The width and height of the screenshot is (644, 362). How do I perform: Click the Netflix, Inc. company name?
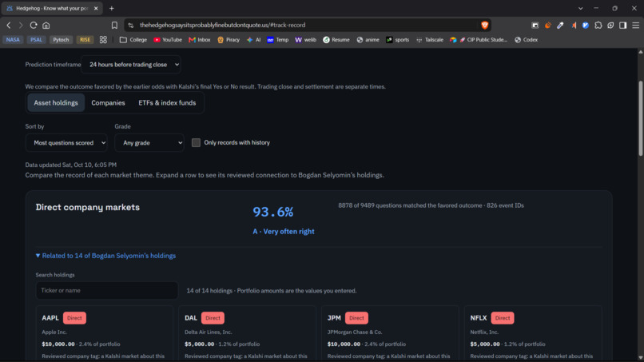coord(484,332)
